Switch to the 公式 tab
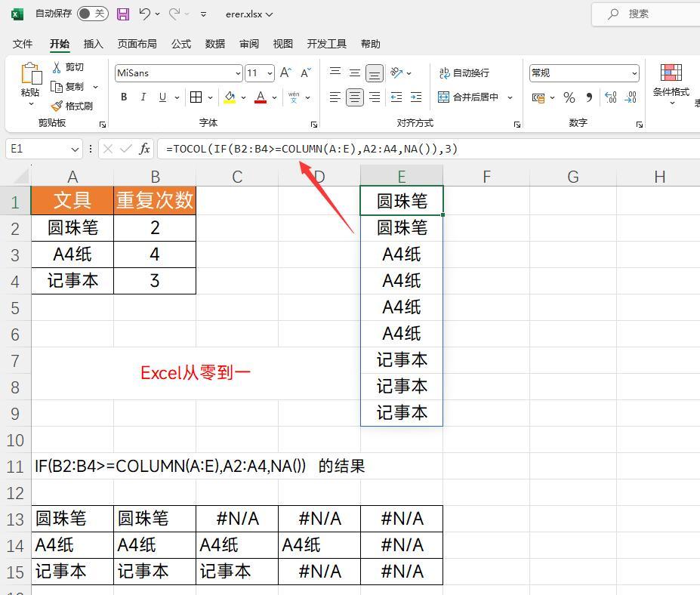Image resolution: width=700 pixels, height=595 pixels. (180, 44)
